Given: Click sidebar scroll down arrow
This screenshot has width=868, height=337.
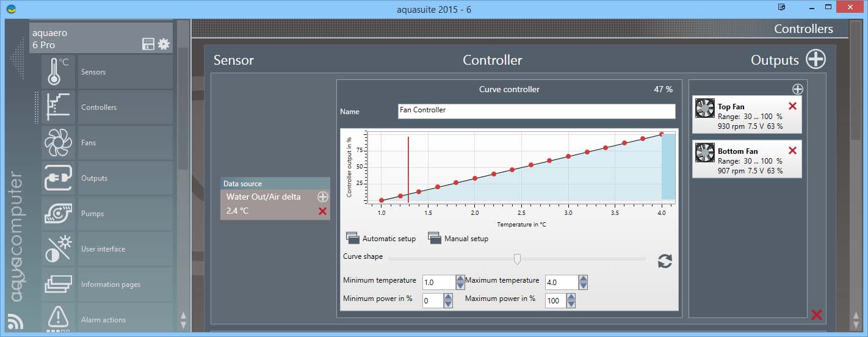Looking at the screenshot, I should pyautogui.click(x=183, y=324).
